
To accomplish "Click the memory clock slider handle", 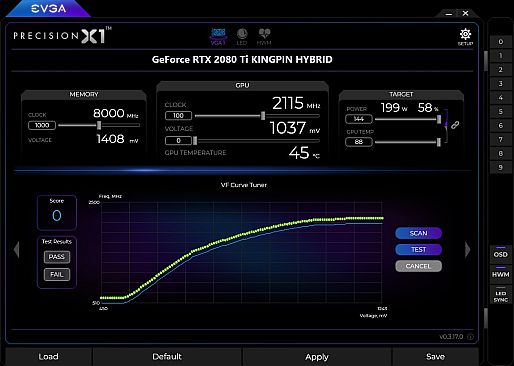I will pyautogui.click(x=99, y=125).
